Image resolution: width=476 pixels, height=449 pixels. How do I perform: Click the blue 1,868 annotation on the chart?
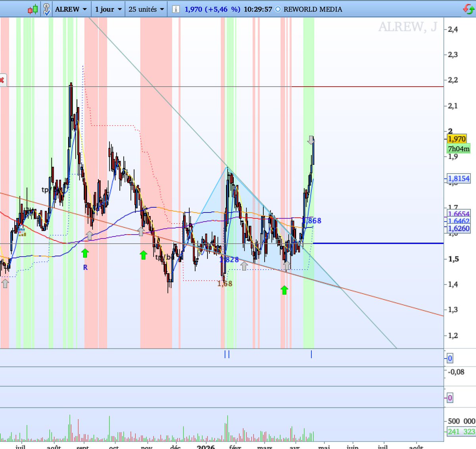pos(312,221)
